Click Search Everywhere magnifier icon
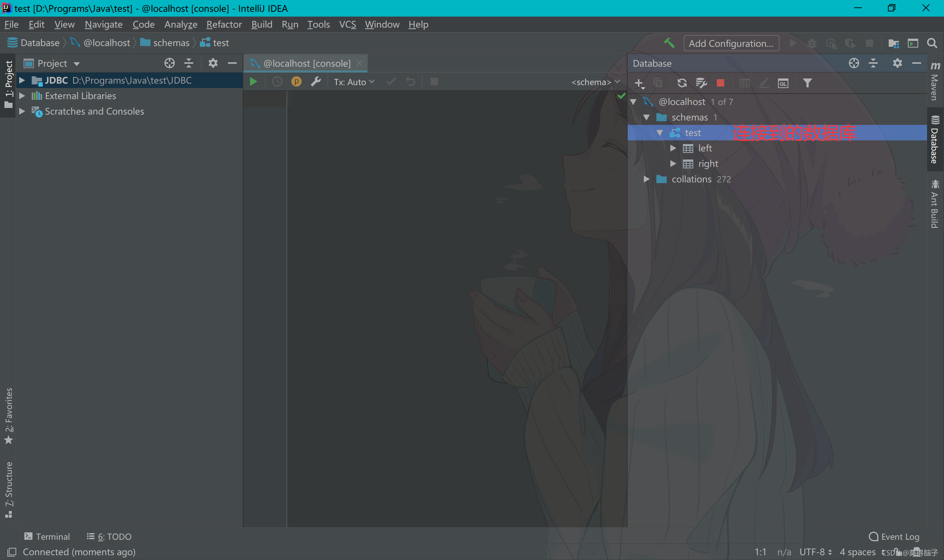 932,43
